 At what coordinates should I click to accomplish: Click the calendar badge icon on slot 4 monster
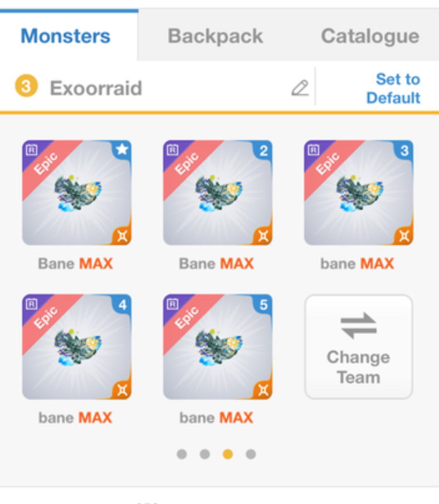(x=31, y=304)
